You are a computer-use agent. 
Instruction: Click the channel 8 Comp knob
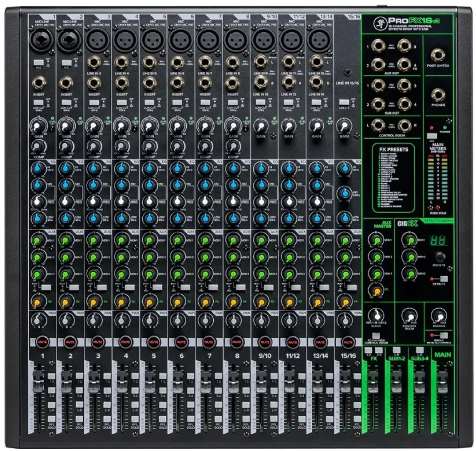tap(233, 146)
